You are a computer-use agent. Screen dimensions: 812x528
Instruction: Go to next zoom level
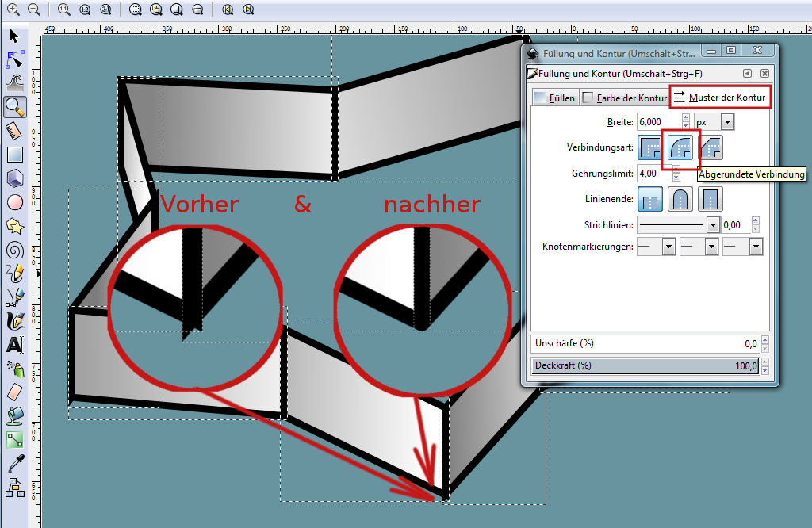pyautogui.click(x=248, y=10)
